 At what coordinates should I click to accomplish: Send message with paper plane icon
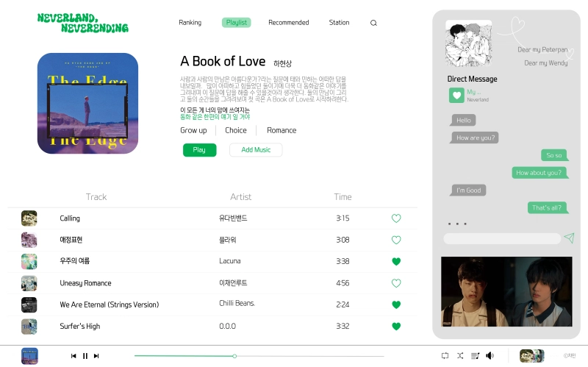coord(569,238)
